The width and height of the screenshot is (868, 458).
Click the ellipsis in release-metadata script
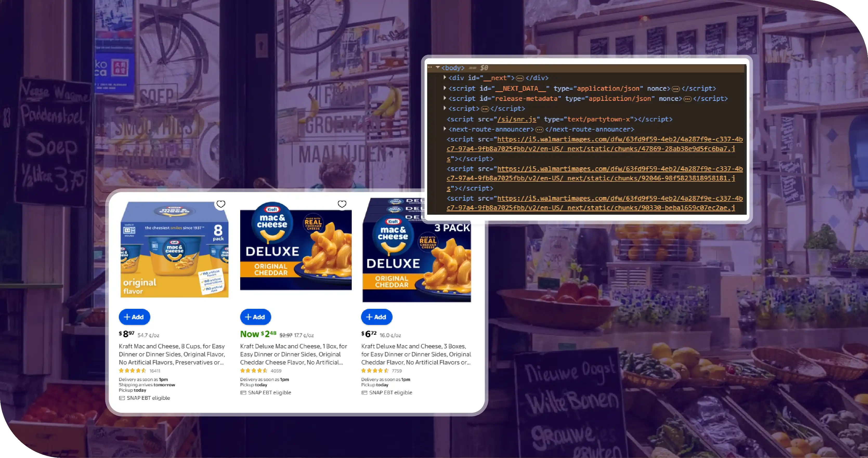(687, 99)
